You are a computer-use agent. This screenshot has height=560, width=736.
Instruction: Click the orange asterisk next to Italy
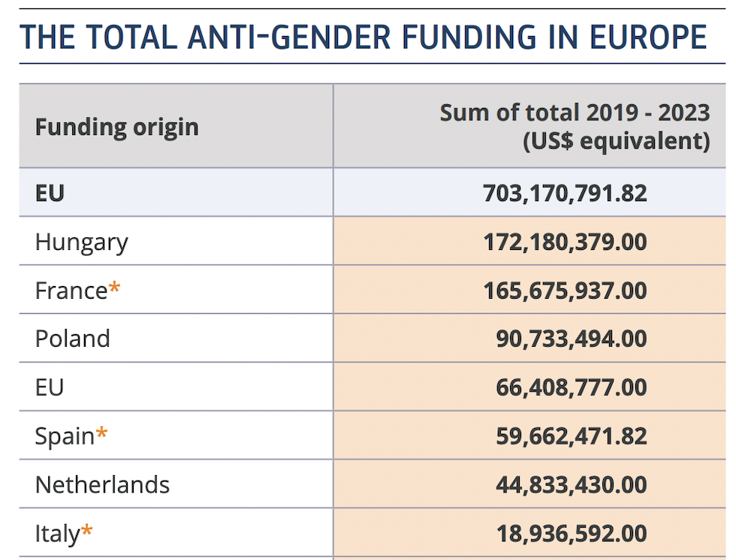(87, 531)
